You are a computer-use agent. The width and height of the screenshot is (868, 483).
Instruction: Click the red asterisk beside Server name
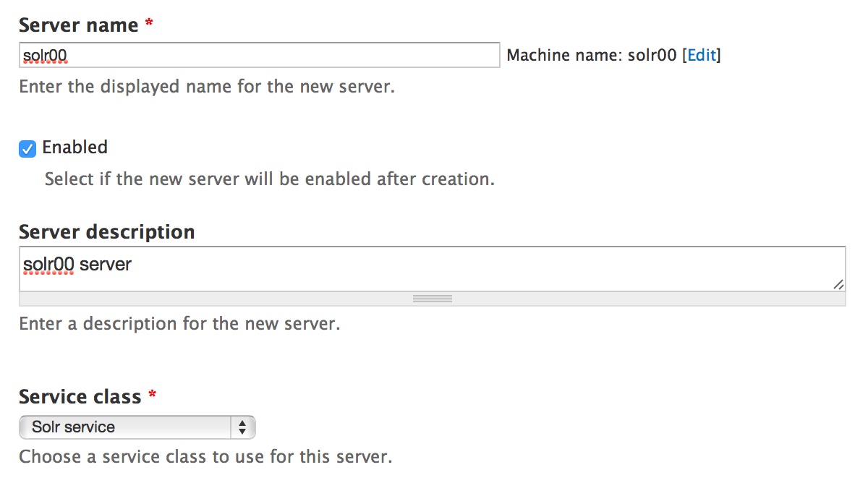point(149,24)
